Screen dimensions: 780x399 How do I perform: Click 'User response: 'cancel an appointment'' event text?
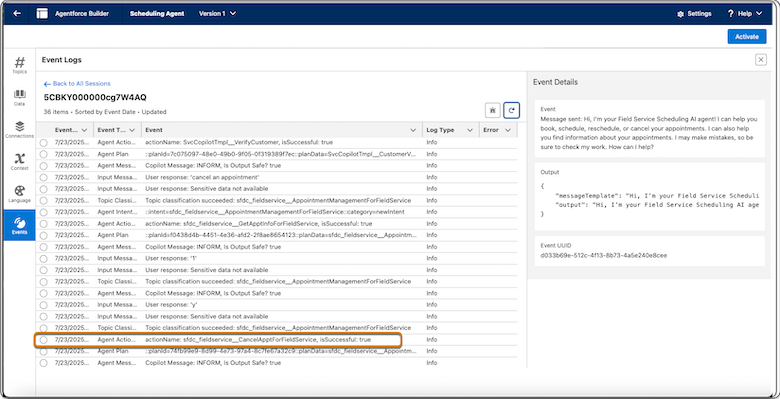click(x=202, y=177)
